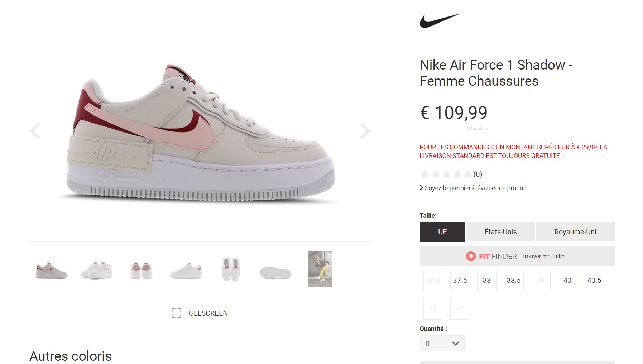Click the star rating icons
Viewport: 643px width, 364px height.
(x=446, y=174)
